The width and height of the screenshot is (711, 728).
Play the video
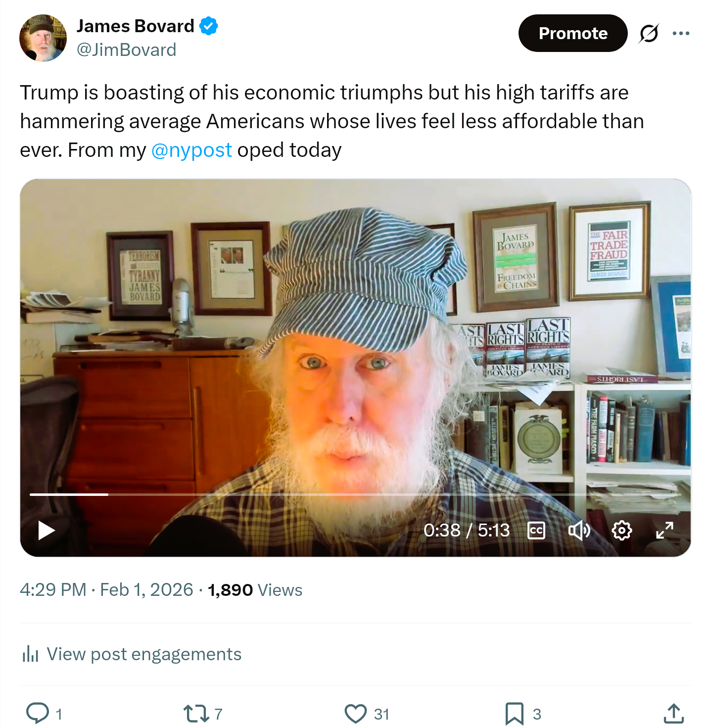tap(47, 530)
